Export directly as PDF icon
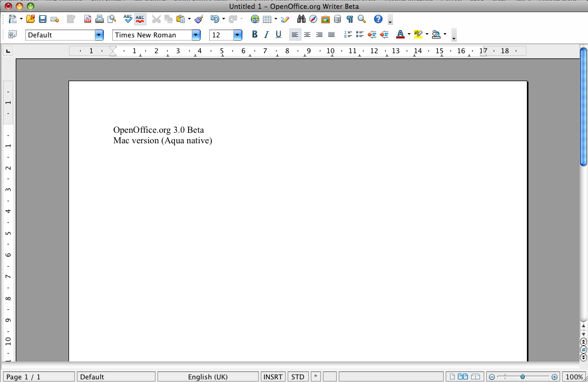Screen dimensions: 588x382 coord(87,19)
